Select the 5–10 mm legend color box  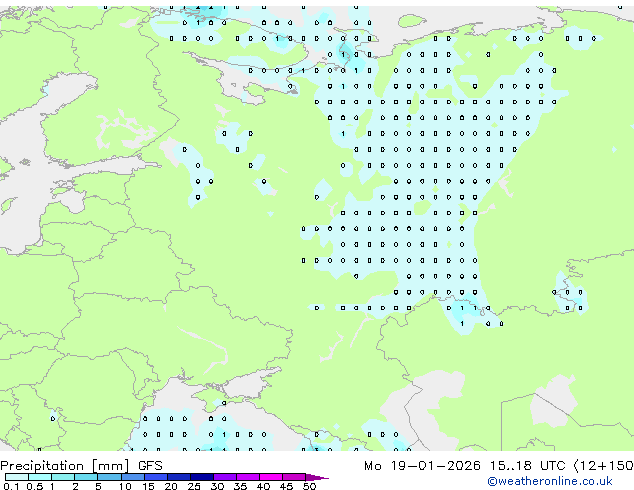109,477
